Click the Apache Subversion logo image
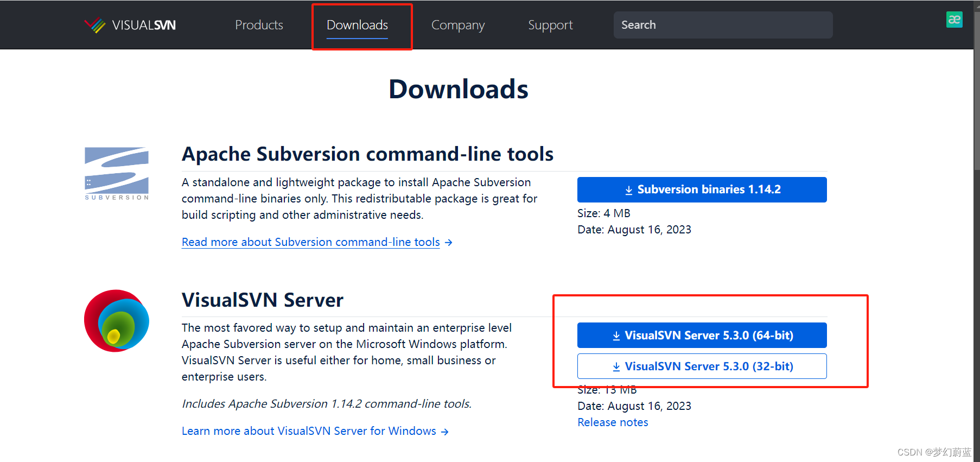This screenshot has height=462, width=980. point(117,173)
